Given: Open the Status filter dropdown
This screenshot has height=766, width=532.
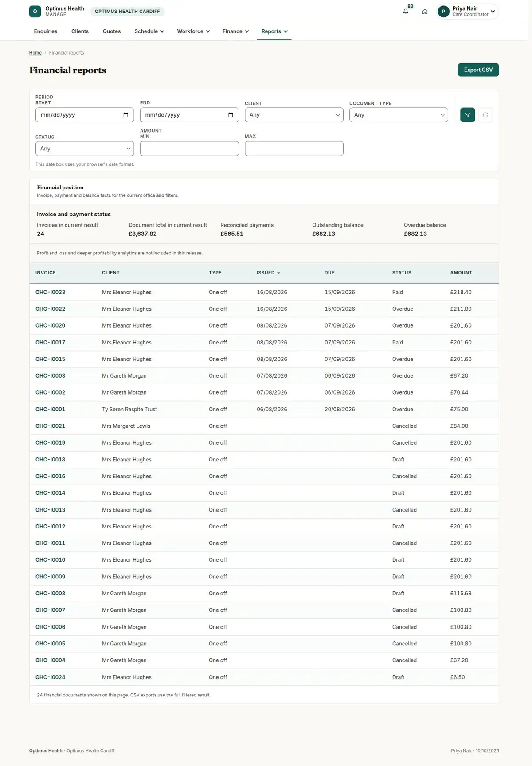Looking at the screenshot, I should pos(85,149).
